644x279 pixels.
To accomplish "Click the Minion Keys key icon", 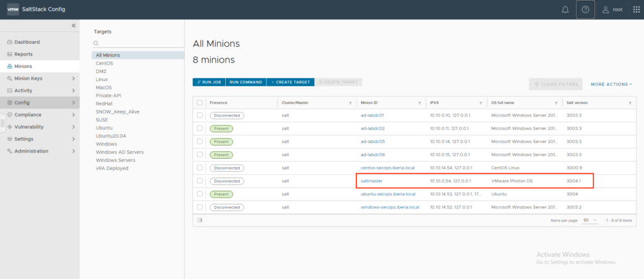I will [10, 78].
